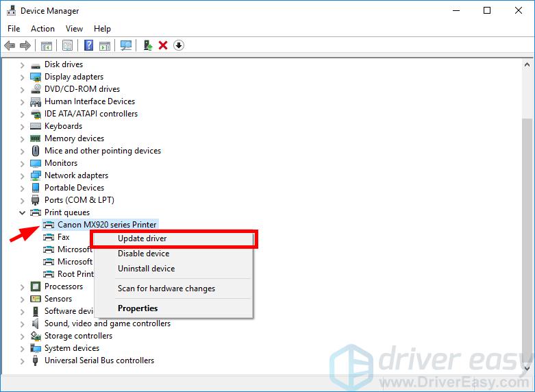Open the blue Help question-mark icon
The width and height of the screenshot is (535, 392).
[x=88, y=46]
